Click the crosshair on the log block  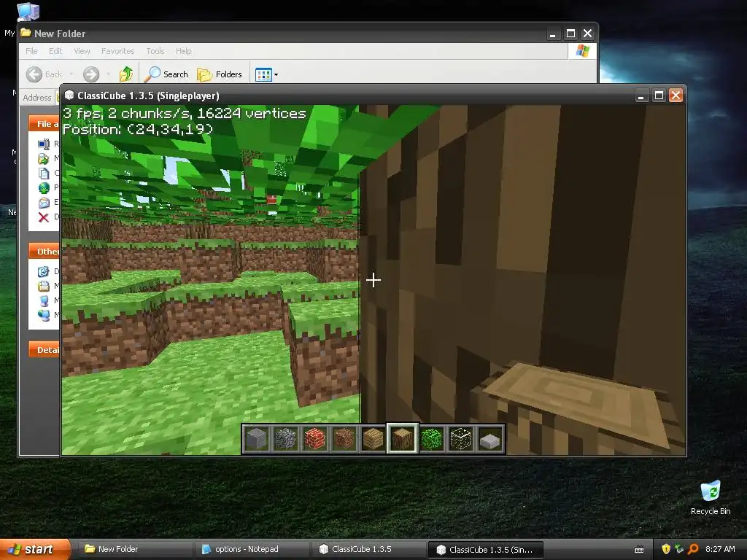[373, 280]
